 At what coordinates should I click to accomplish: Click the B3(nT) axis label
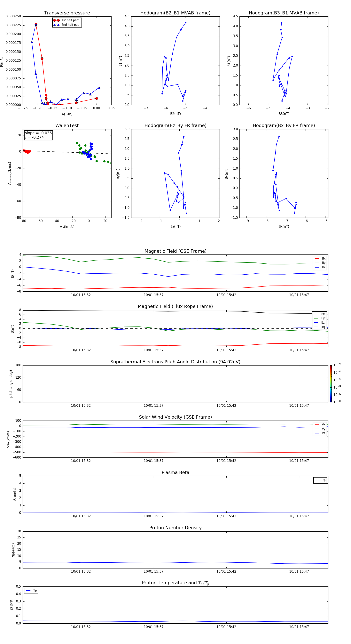coord(284,114)
